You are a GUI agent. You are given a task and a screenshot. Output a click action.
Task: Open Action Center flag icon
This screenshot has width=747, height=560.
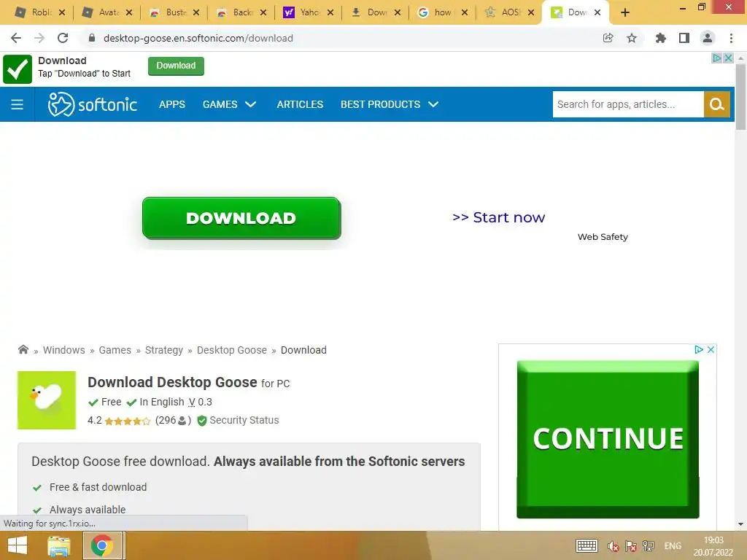(631, 545)
